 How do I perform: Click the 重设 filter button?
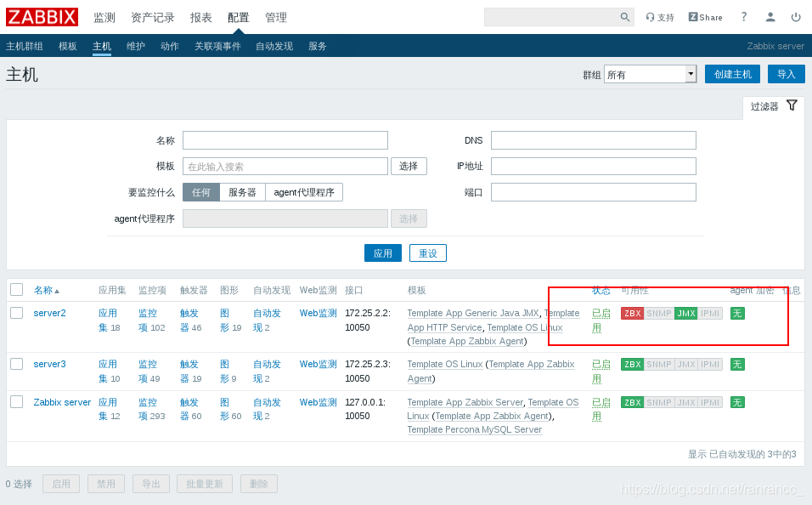coord(428,253)
